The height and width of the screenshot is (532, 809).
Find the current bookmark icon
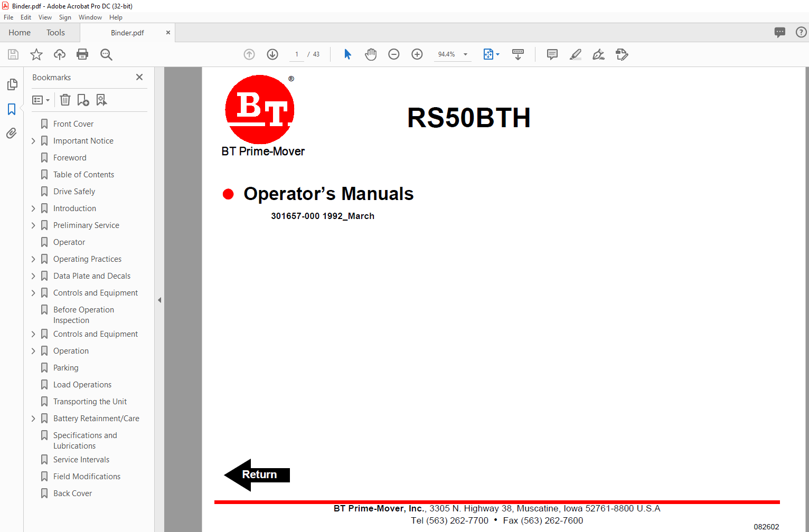[x=101, y=100]
